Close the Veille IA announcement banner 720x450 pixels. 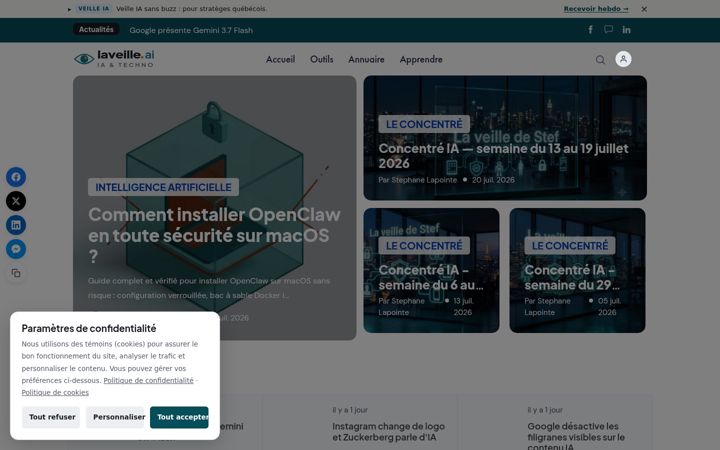[644, 9]
